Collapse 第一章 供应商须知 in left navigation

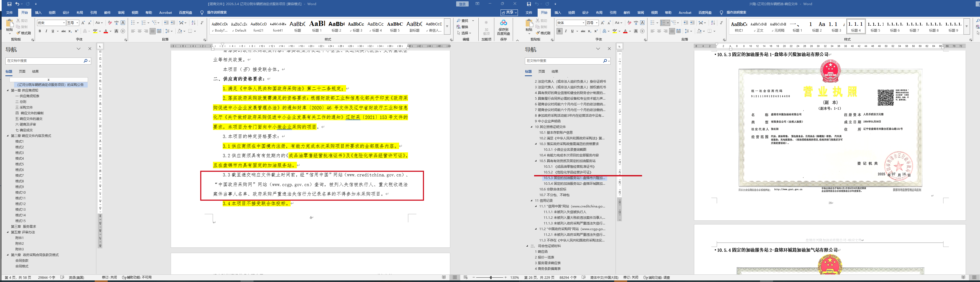pyautogui.click(x=8, y=90)
